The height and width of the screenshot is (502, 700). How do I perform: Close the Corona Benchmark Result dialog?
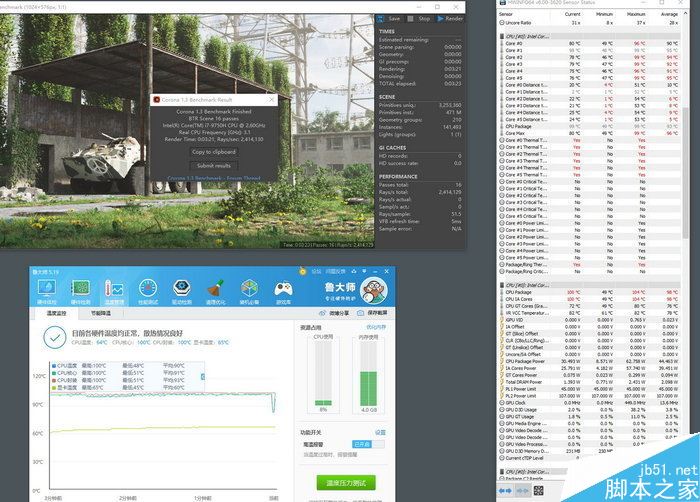(x=271, y=100)
